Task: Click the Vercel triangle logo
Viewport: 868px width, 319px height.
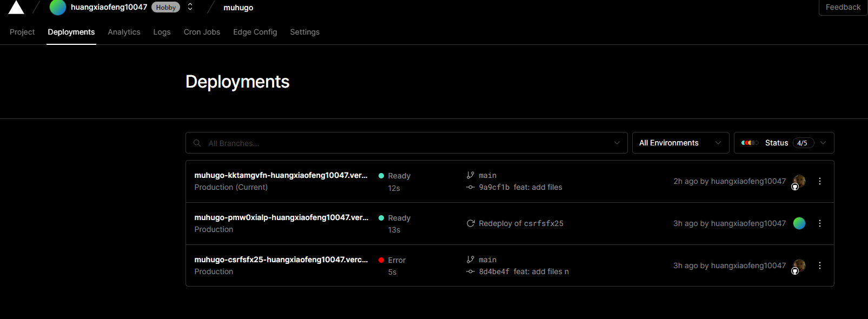Action: coord(16,7)
